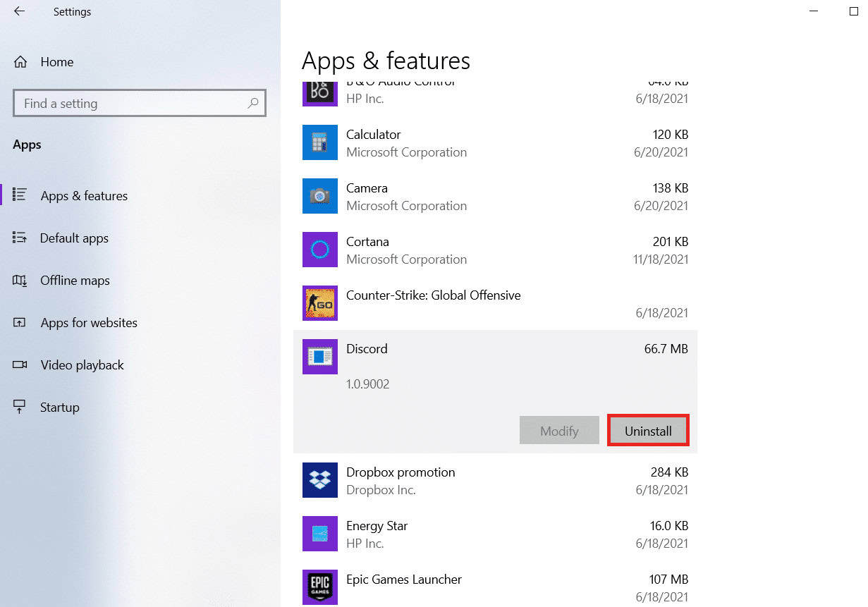Open Default apps settings

click(75, 238)
